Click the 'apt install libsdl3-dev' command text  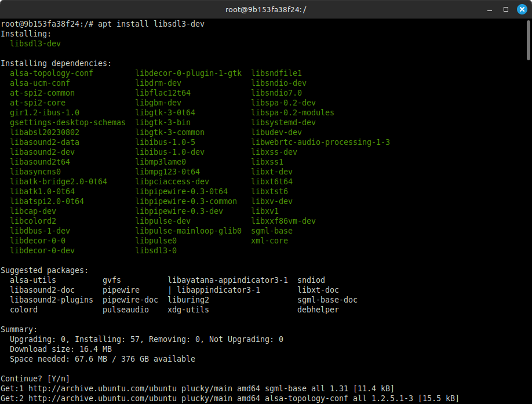tap(151, 24)
